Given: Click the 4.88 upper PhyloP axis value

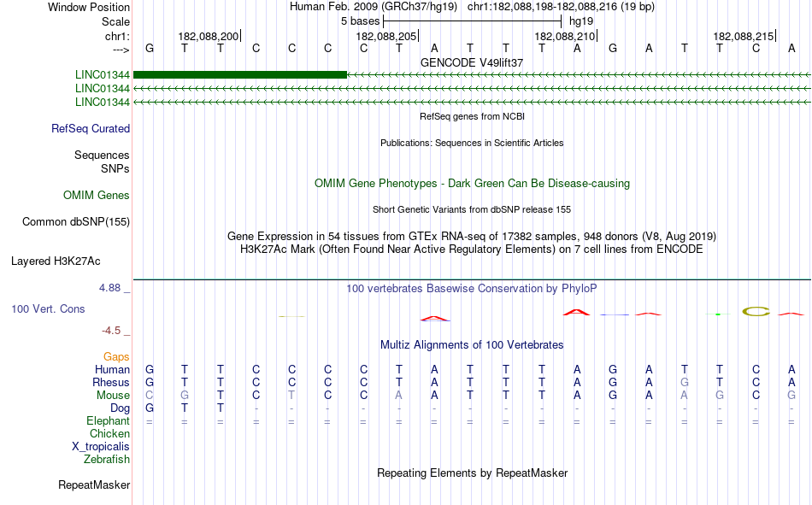Looking at the screenshot, I should 109,288.
